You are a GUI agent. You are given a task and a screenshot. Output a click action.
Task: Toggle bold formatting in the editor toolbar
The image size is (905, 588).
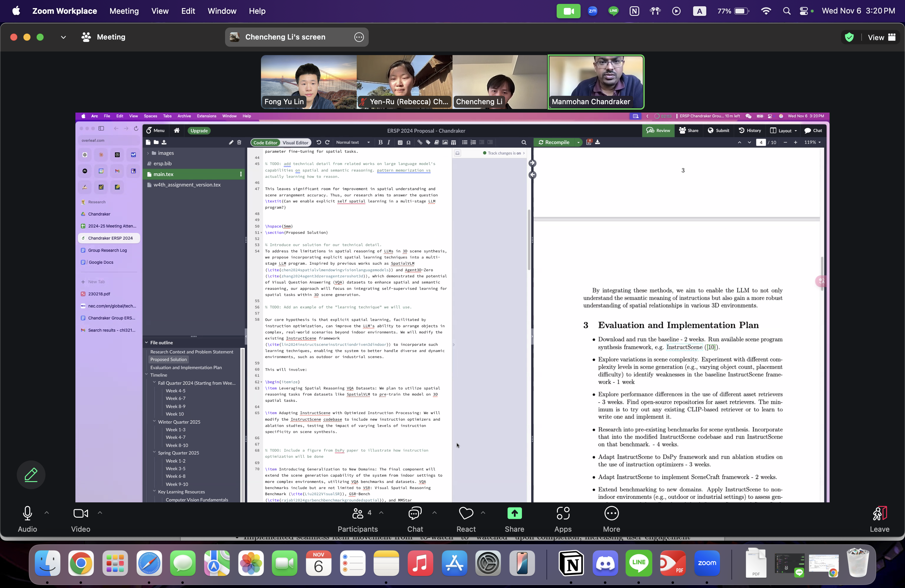point(381,142)
